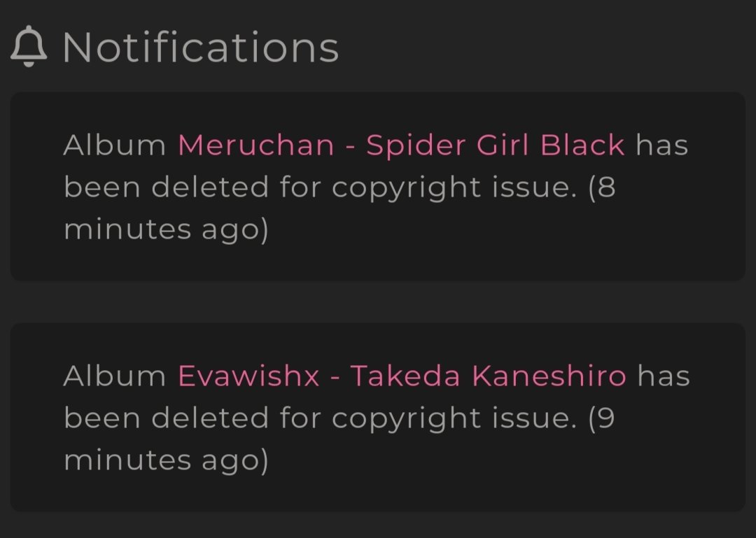Screen dimensions: 756x538
Task: Select the notification card from 9 minutes ago
Action: click(x=378, y=417)
